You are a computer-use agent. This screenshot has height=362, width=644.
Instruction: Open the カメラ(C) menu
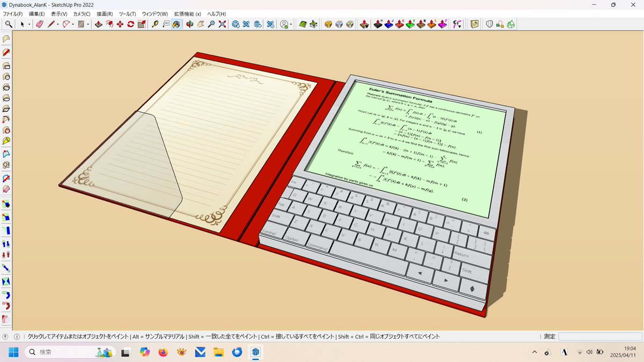pos(83,13)
